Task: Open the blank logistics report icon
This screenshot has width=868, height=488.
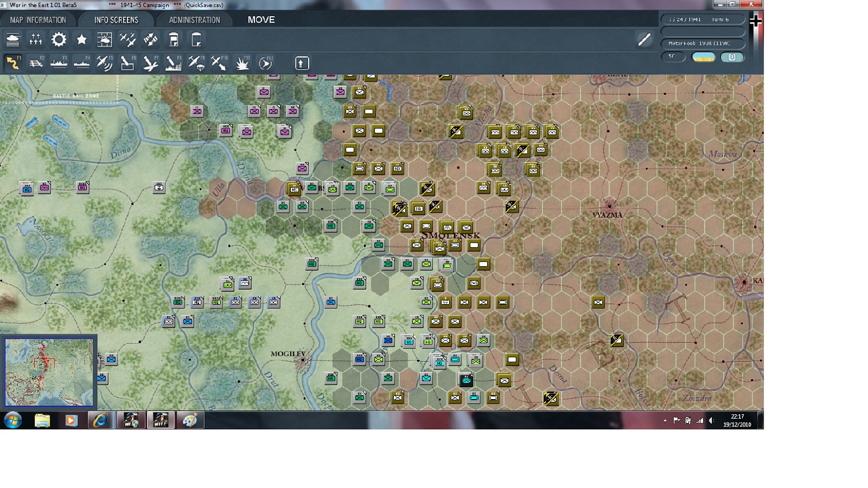Action: click(196, 40)
